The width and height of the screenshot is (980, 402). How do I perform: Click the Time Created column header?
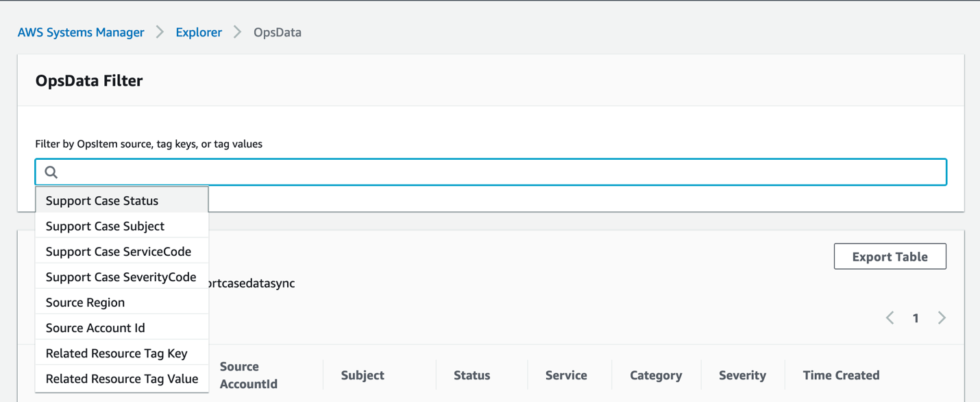click(x=841, y=375)
